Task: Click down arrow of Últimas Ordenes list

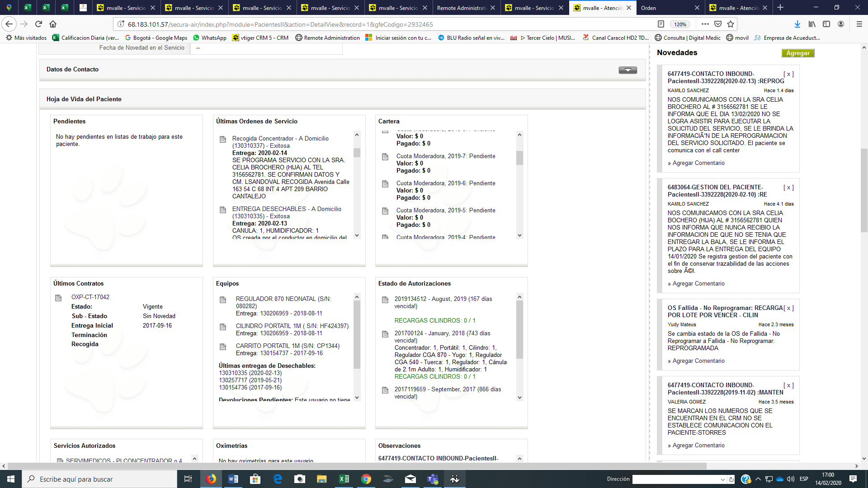Action: coord(357,235)
